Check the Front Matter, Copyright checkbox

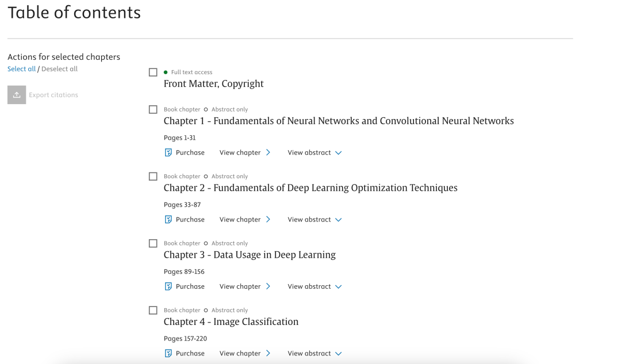tap(153, 72)
